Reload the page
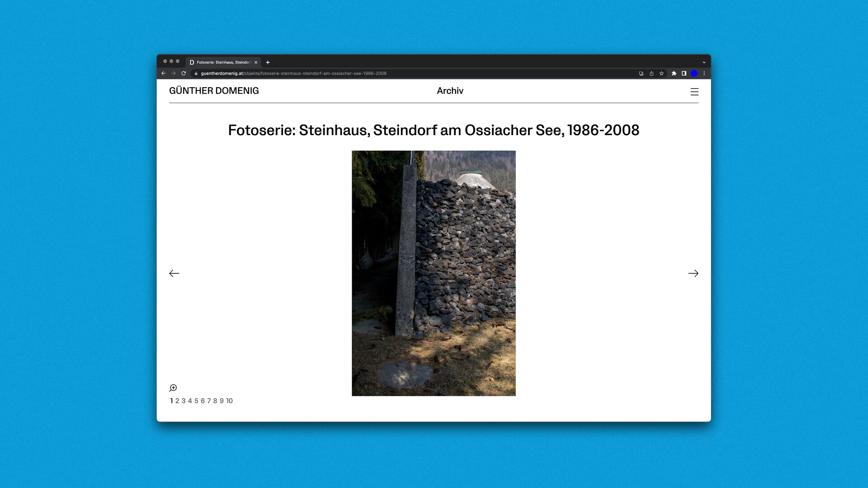The height and width of the screenshot is (488, 868). (184, 73)
